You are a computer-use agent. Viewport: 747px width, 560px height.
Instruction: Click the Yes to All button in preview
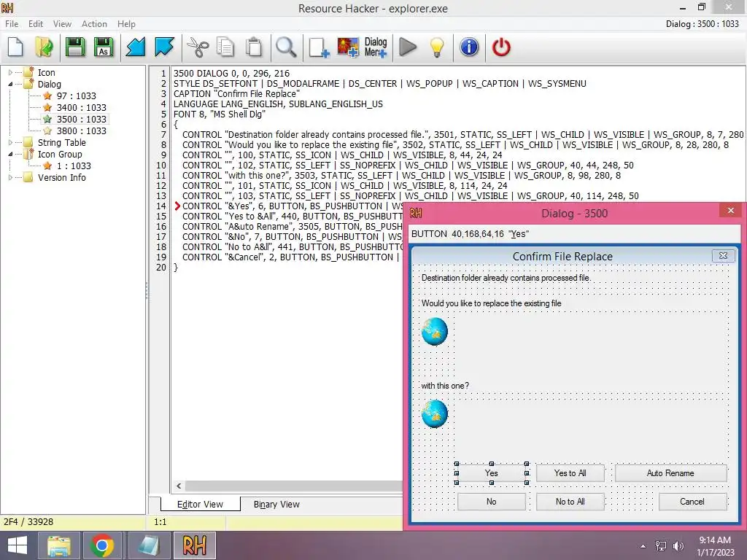[x=570, y=473]
